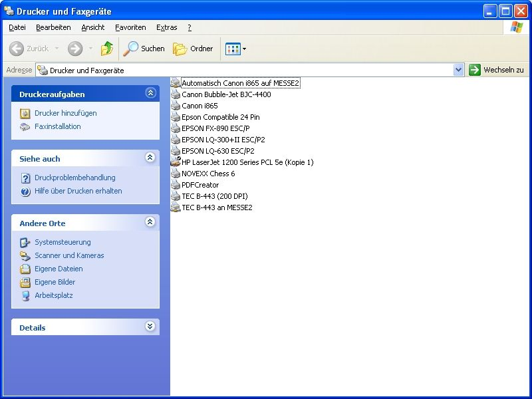Click the Druckproblembehandlung question icon

coord(25,178)
